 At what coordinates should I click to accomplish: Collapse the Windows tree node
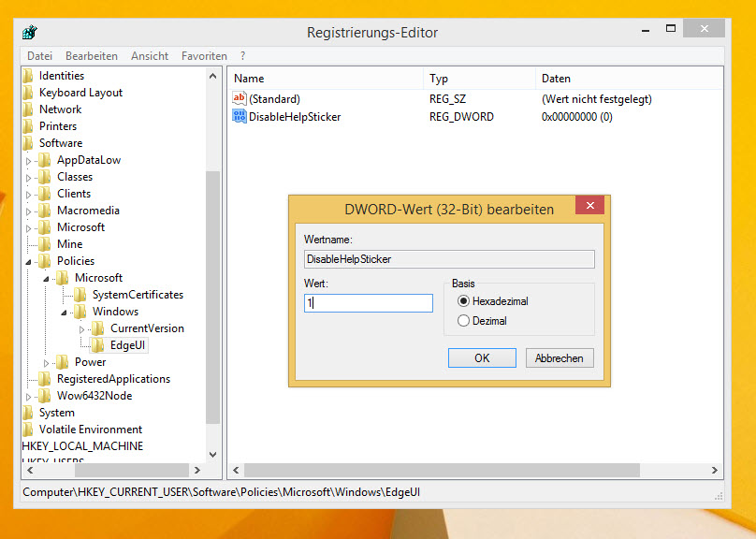coord(64,313)
